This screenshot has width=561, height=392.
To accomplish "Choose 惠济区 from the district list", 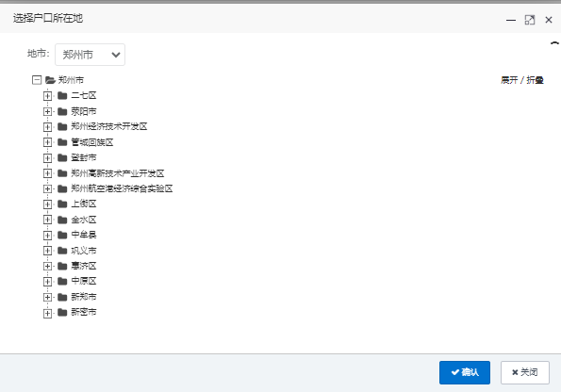I will [84, 266].
